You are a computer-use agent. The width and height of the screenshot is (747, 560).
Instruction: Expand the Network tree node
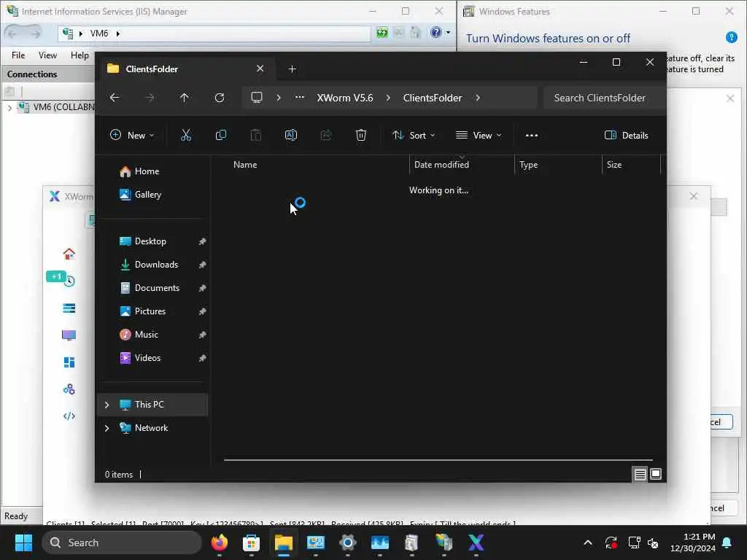point(107,428)
